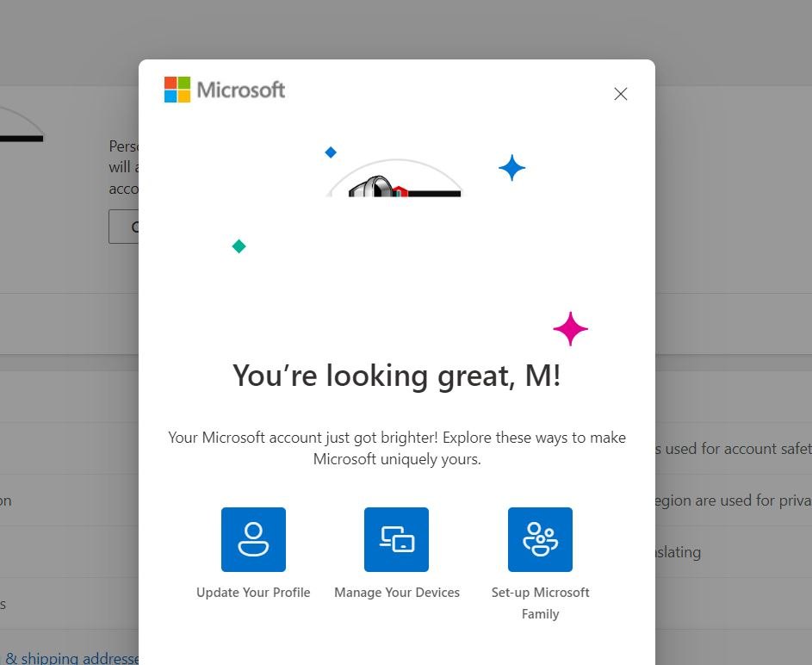Click the "You're looking great, M!" heading
Viewport: 812px width, 665px height.
point(397,376)
